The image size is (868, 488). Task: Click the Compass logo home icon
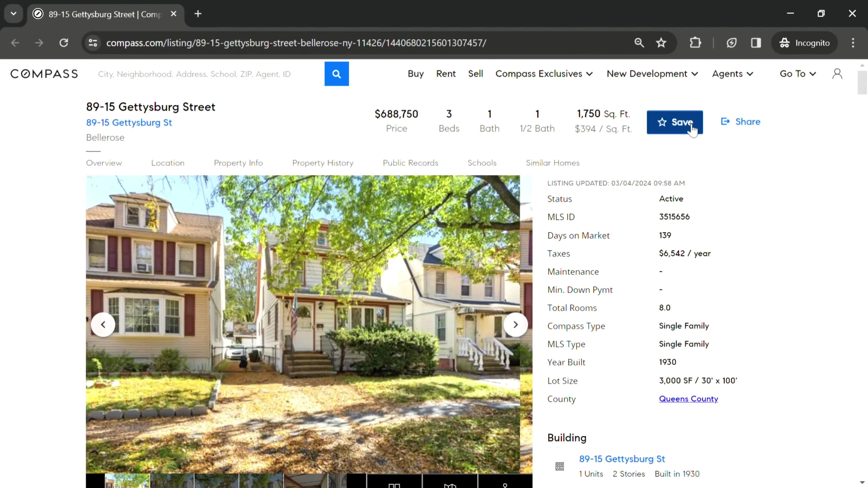tap(44, 73)
